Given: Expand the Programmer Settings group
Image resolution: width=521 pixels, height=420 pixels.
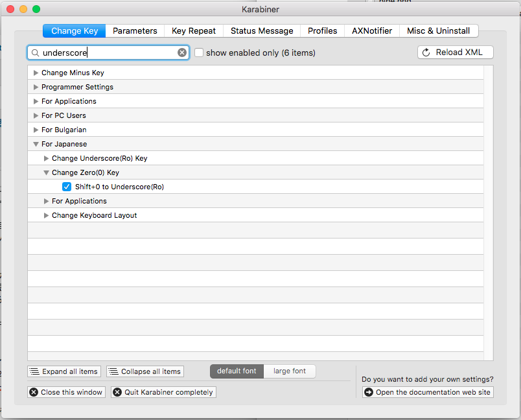Looking at the screenshot, I should (36, 87).
